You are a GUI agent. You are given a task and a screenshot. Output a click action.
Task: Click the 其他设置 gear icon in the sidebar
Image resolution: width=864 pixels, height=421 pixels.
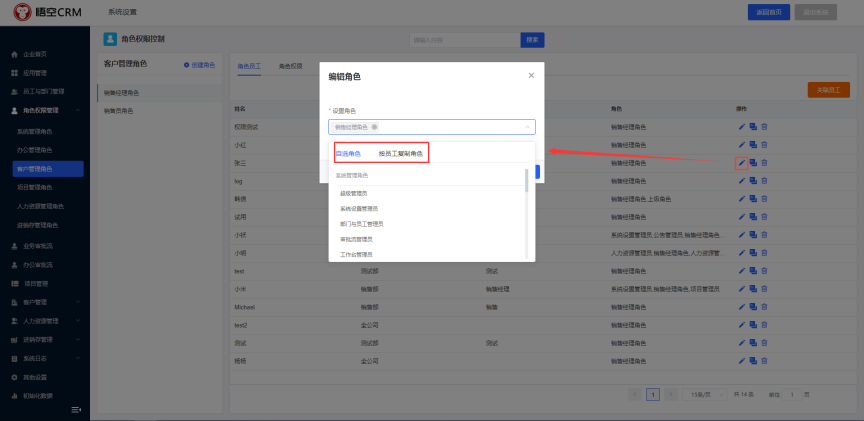[15, 377]
